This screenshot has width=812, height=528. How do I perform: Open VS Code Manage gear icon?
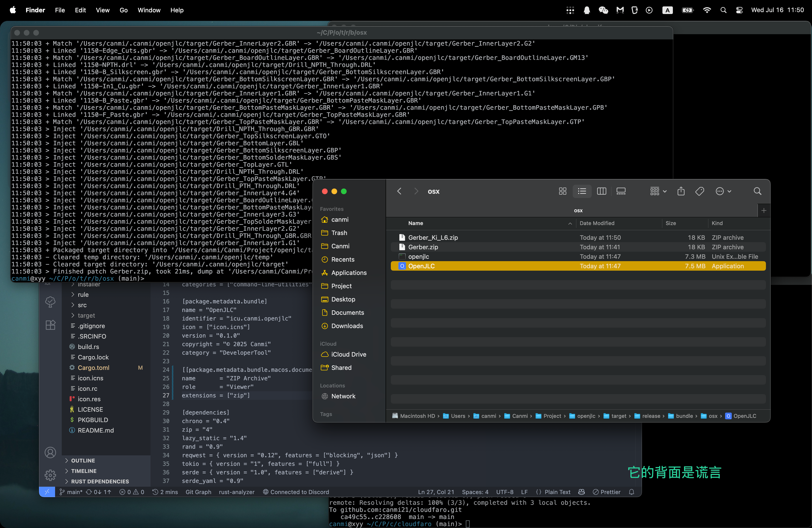pyautogui.click(x=50, y=475)
